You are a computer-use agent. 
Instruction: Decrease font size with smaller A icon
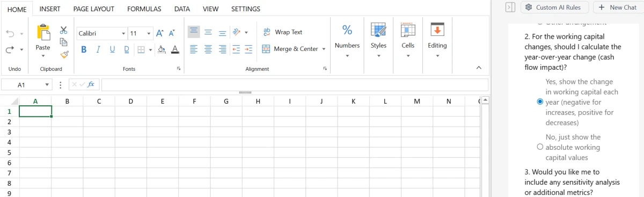click(x=172, y=33)
